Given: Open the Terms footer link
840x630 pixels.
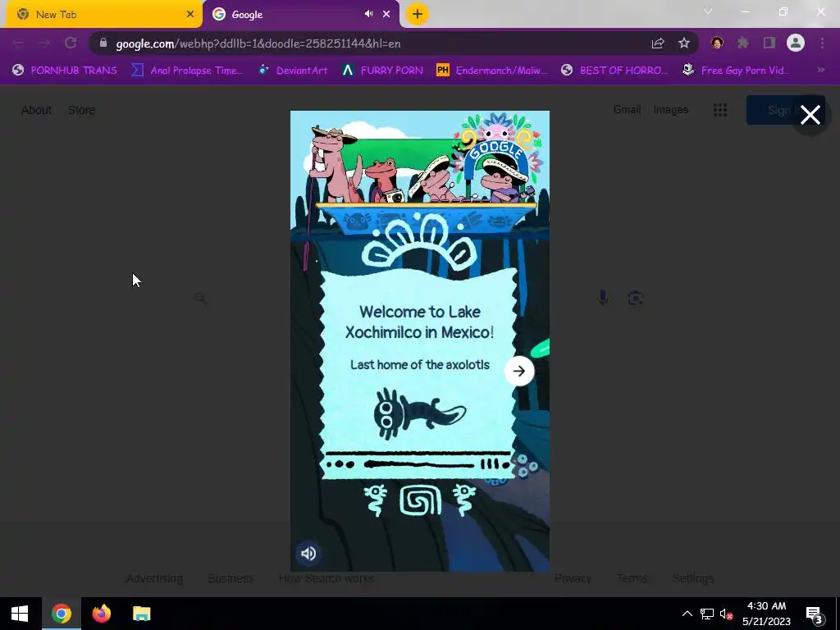Looking at the screenshot, I should (632, 578).
